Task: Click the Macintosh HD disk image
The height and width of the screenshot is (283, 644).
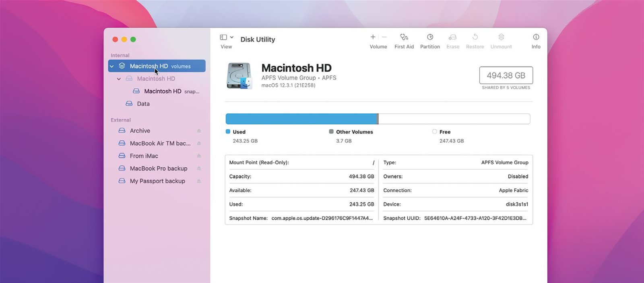Action: (239, 75)
